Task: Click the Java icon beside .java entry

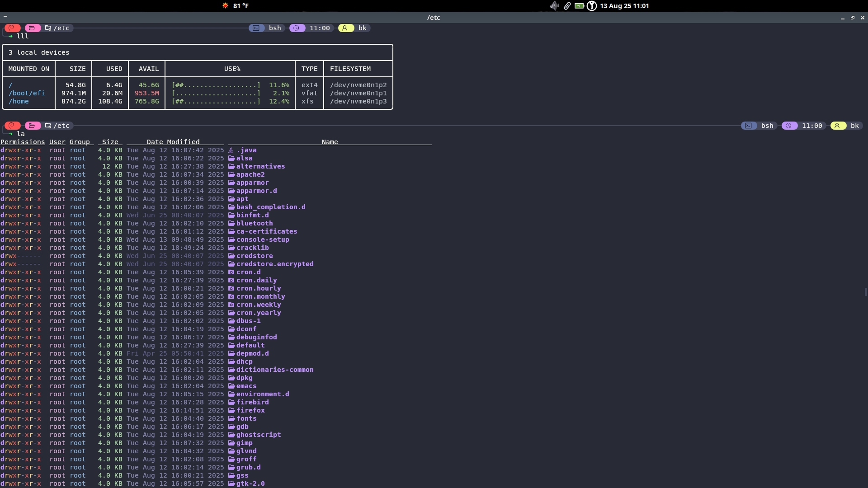Action: (231, 150)
